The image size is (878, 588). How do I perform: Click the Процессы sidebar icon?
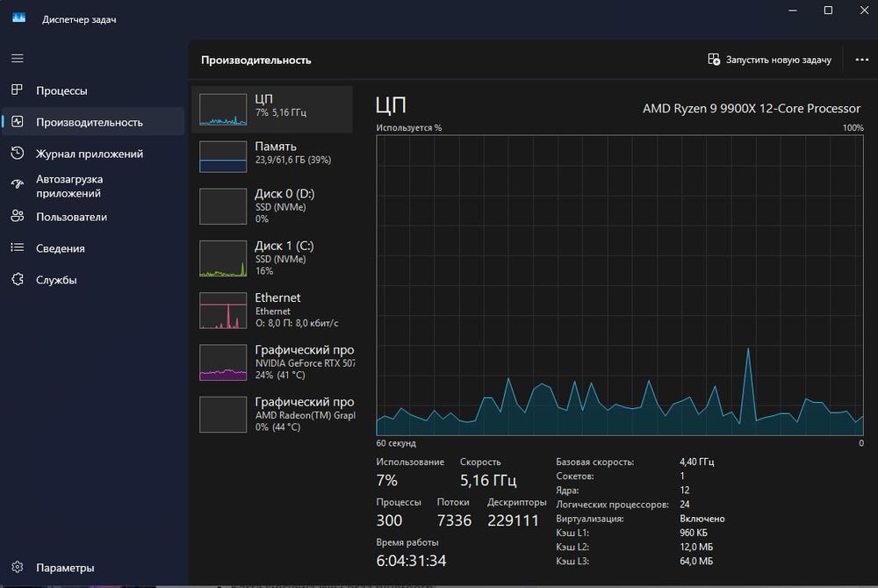tap(18, 90)
